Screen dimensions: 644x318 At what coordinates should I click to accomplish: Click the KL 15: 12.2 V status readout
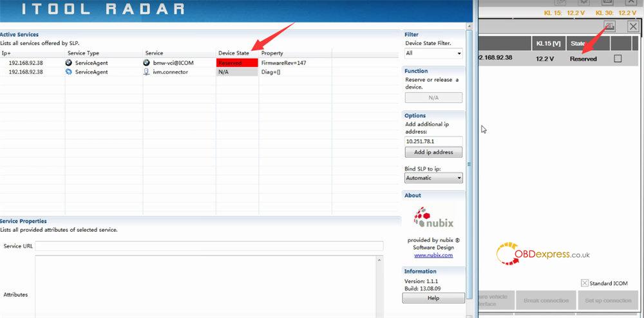tap(564, 13)
